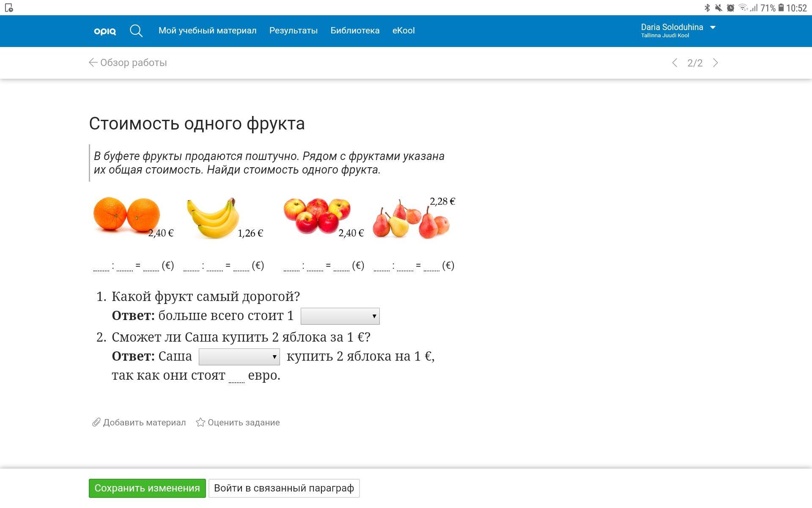Viewport: 812px width, 508px height.
Task: Click the back arrow beside Обзор работы
Action: [93, 63]
